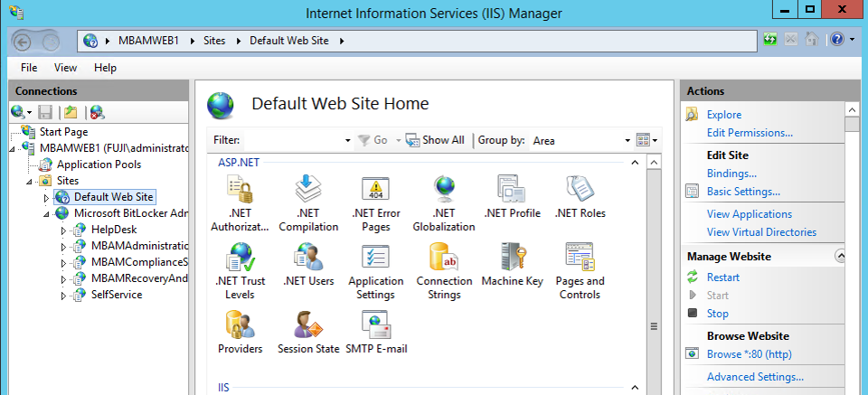Viewport: 868px width, 395px height.
Task: Click the green Refresh Page icon
Action: pyautogui.click(x=770, y=39)
